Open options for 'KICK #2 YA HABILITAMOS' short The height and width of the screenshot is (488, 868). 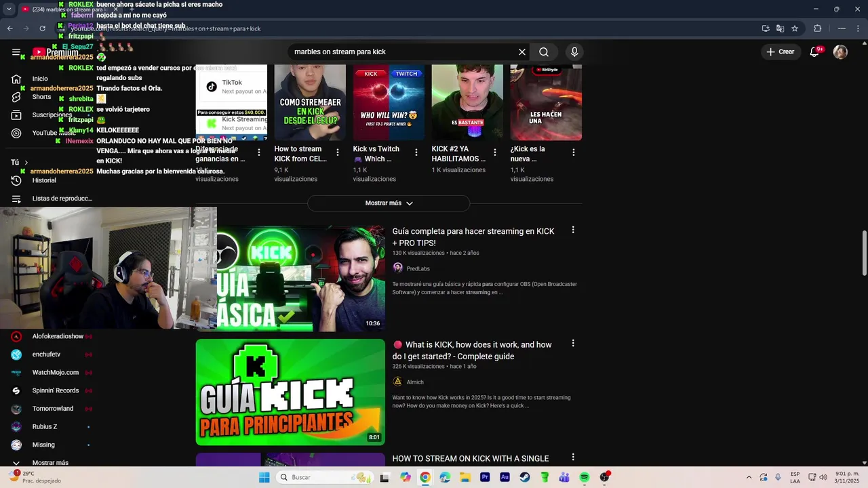coord(495,153)
